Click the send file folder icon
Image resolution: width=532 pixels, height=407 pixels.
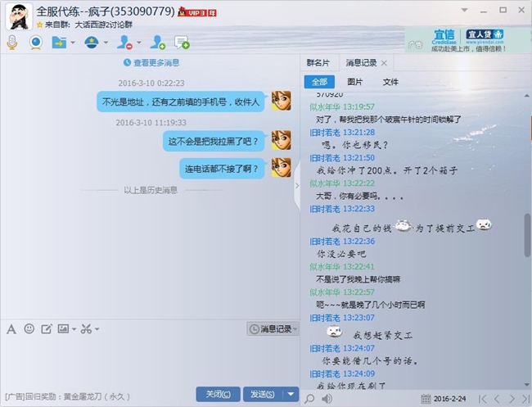59,43
